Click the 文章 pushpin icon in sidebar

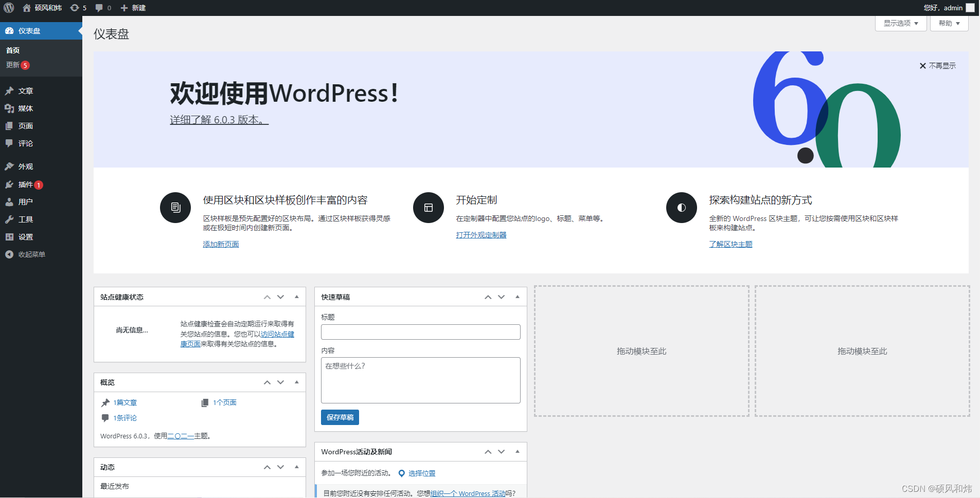click(9, 91)
